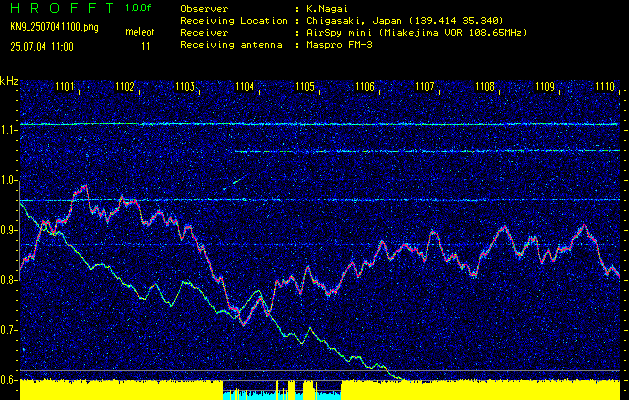Click the HROFFT title text

63,8
